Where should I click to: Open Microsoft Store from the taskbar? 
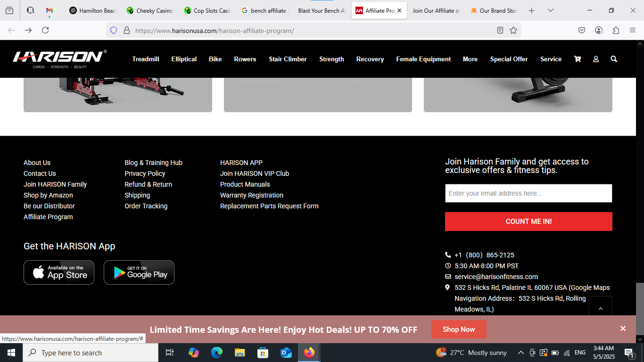point(263,353)
